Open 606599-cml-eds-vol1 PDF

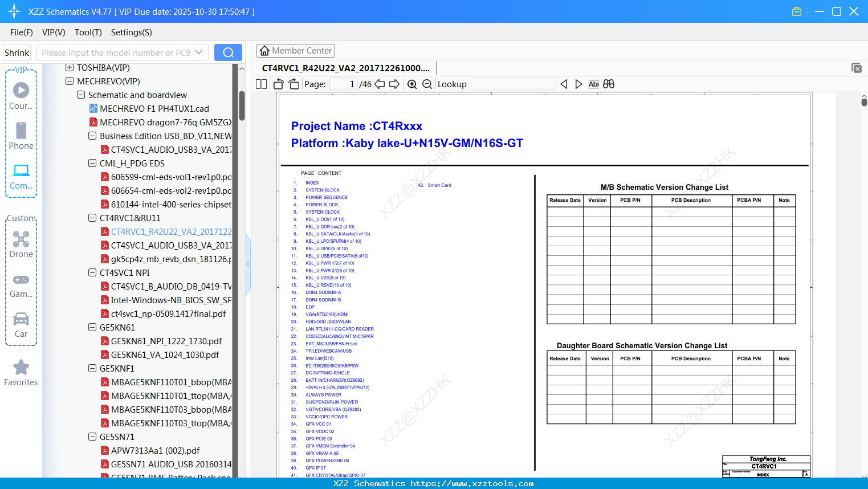tap(166, 177)
